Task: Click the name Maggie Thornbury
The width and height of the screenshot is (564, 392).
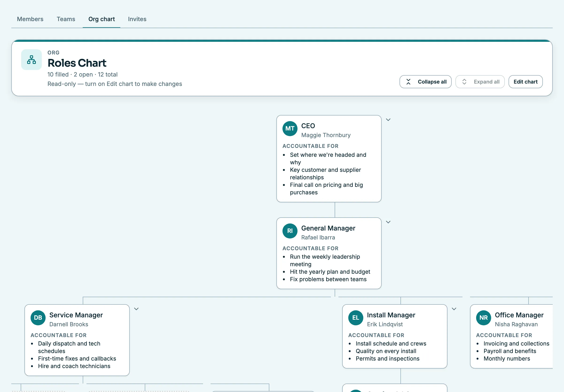Action: tap(326, 135)
